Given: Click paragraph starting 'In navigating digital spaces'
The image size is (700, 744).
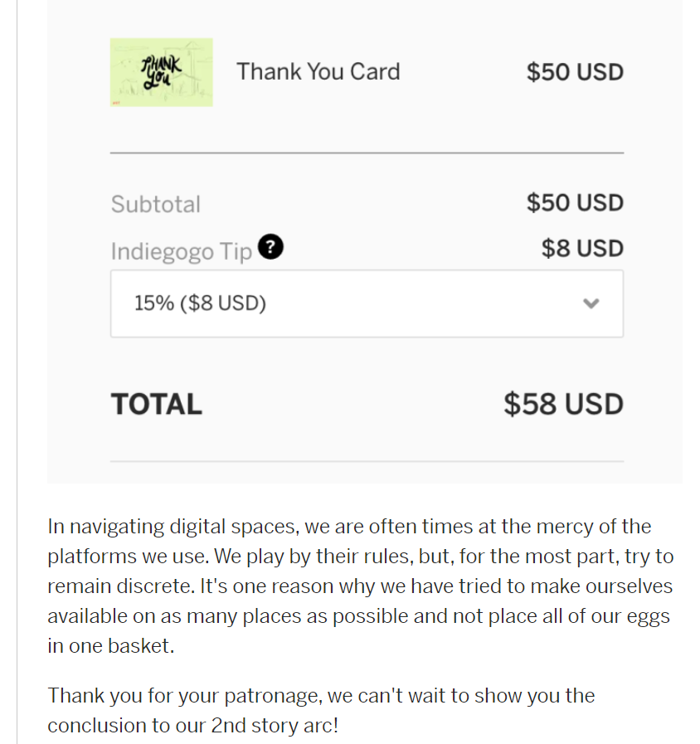Looking at the screenshot, I should point(358,586).
